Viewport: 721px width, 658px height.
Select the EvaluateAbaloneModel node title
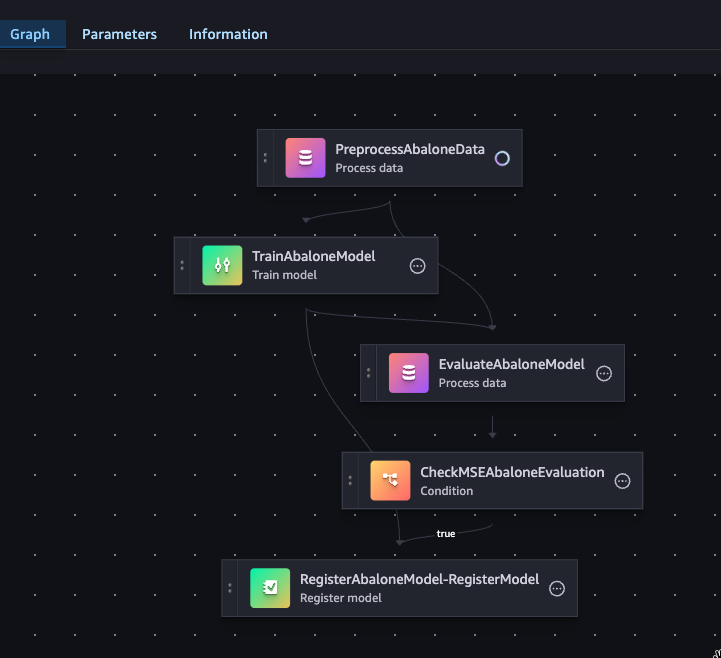[511, 364]
